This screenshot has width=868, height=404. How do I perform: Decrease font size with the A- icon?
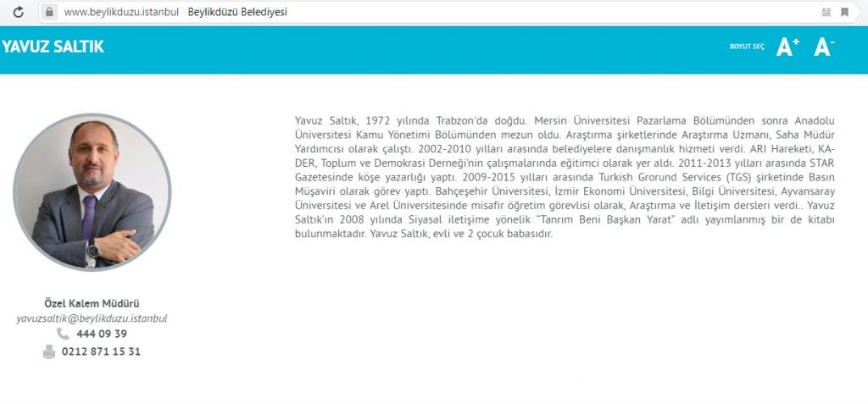coord(824,47)
